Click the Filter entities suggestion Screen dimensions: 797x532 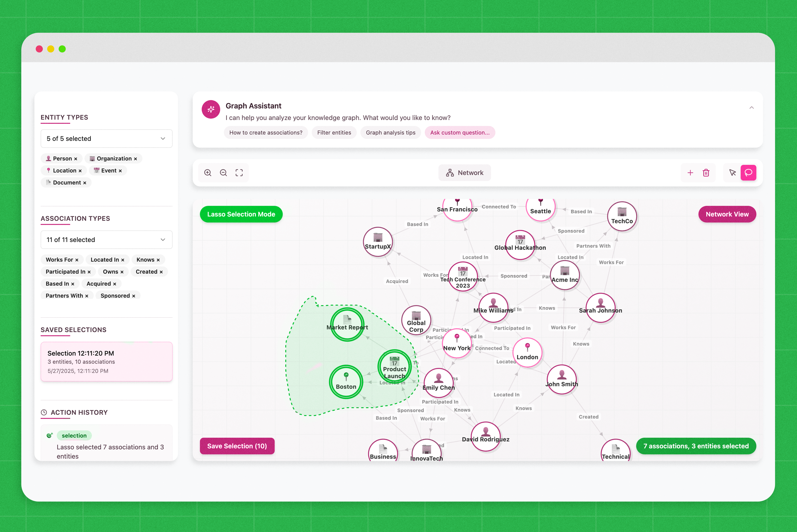pyautogui.click(x=334, y=133)
